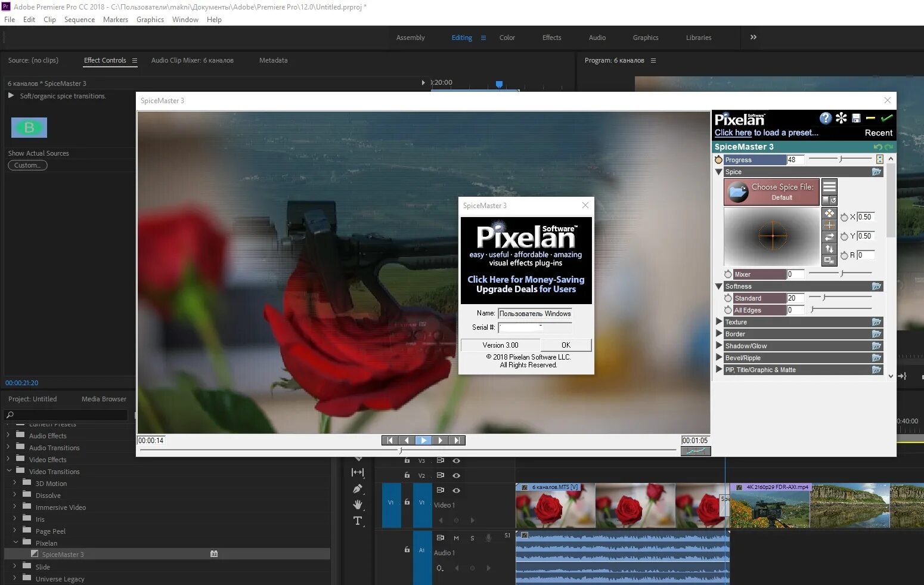This screenshot has width=924, height=585.
Task: Select the Hand tool in timeline toolbar
Action: tap(358, 504)
